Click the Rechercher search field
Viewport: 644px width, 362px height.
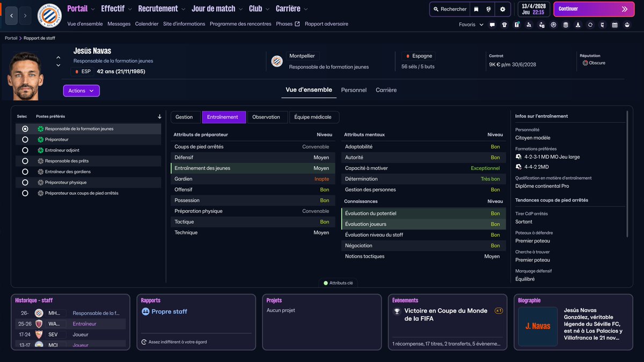coord(450,9)
